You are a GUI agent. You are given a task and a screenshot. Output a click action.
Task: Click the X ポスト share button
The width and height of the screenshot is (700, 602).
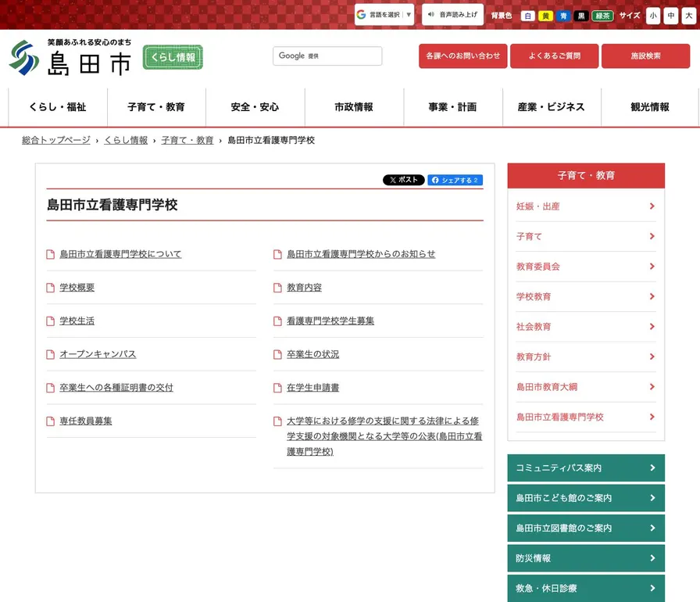click(x=404, y=180)
